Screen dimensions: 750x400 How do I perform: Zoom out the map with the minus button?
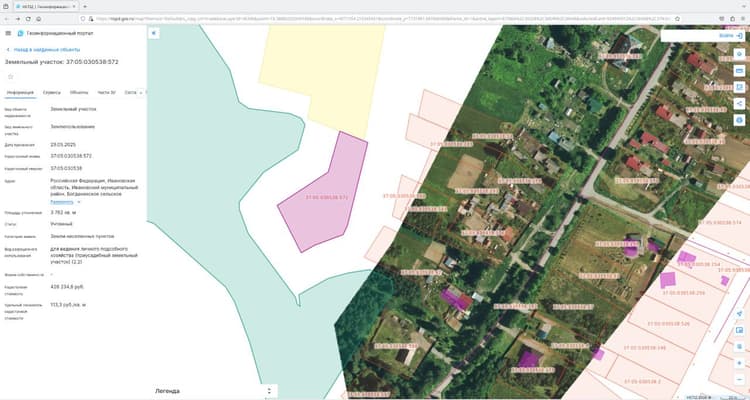[739, 379]
